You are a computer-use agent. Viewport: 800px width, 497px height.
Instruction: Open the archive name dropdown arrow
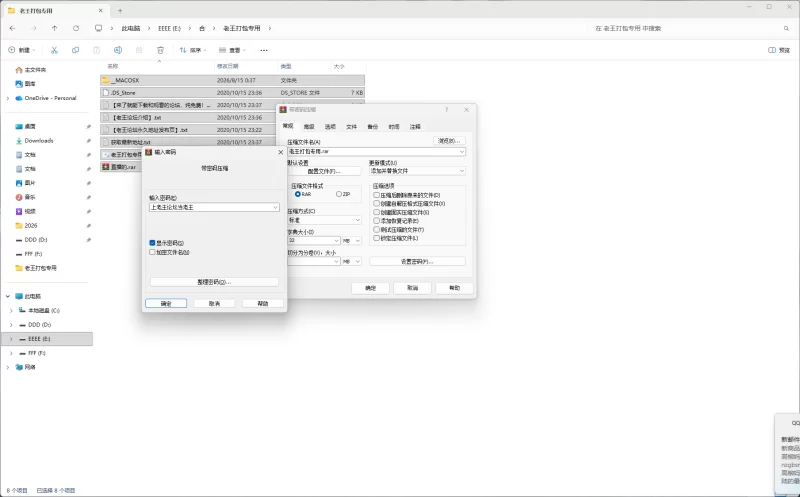tap(462, 152)
